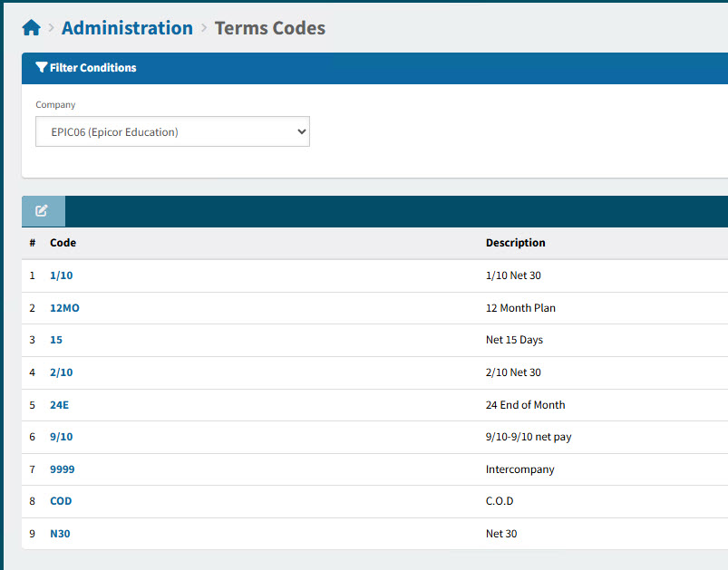Click the Terms Codes breadcrumb
728x570 pixels.
[x=269, y=28]
